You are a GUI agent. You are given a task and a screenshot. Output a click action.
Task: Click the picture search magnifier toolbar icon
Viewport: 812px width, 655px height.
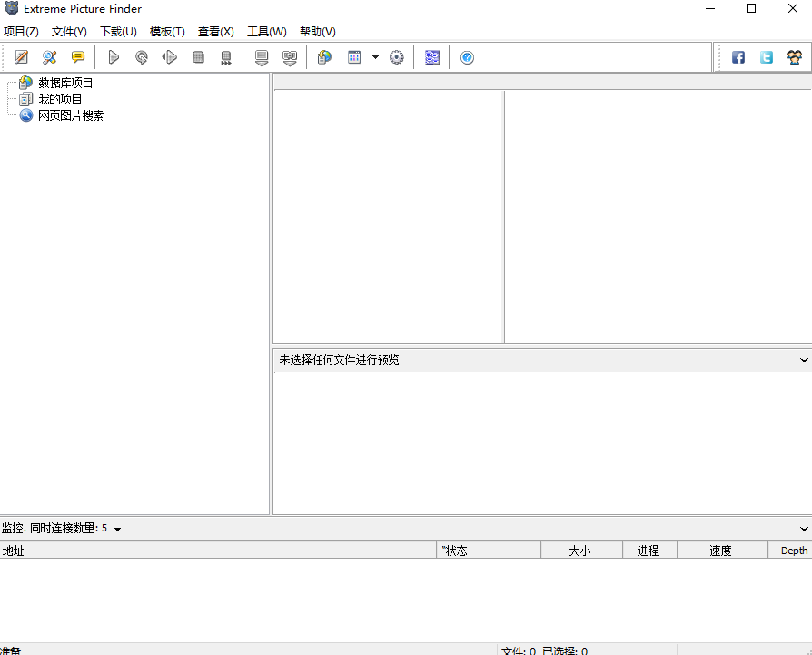50,57
